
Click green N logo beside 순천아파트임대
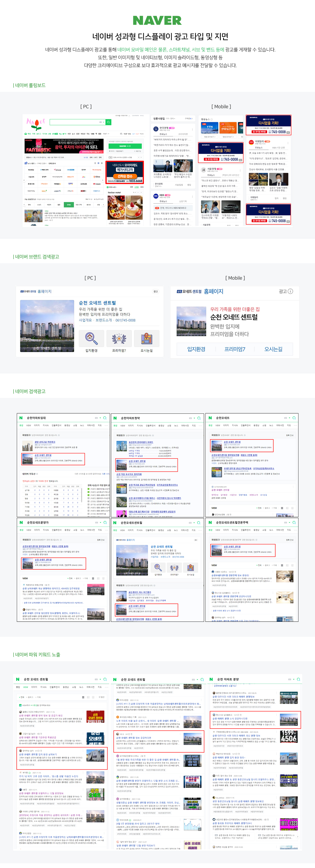(x=21, y=418)
